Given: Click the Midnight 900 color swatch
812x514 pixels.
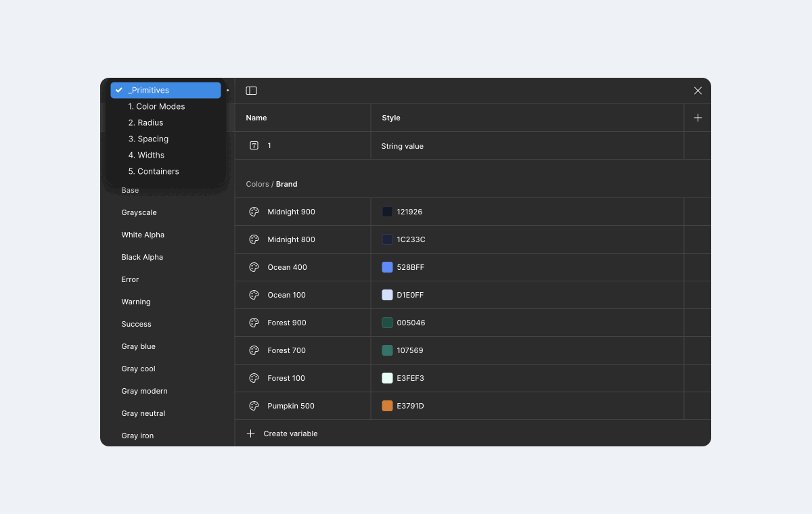Looking at the screenshot, I should click(387, 212).
